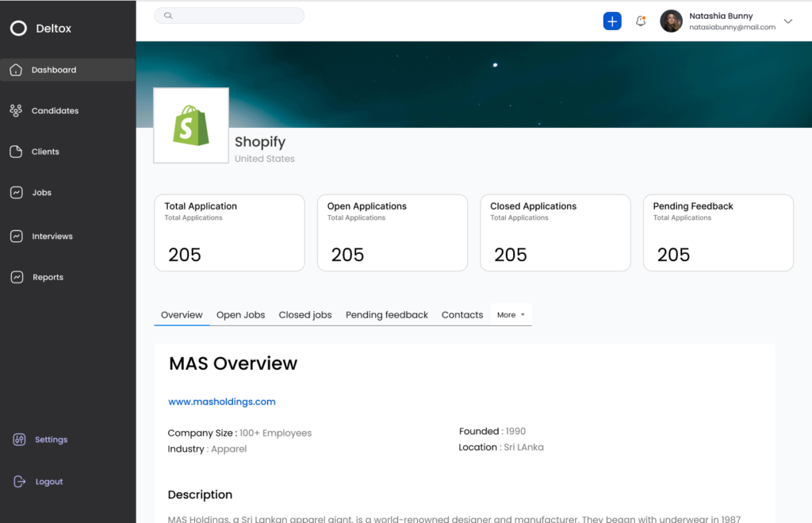Click the United States location text

click(x=265, y=159)
